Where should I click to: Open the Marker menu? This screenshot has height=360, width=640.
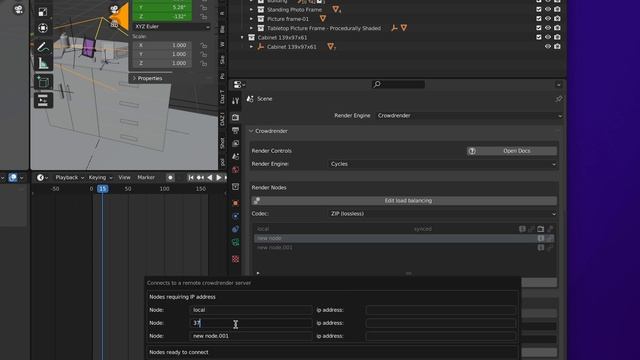tap(146, 178)
